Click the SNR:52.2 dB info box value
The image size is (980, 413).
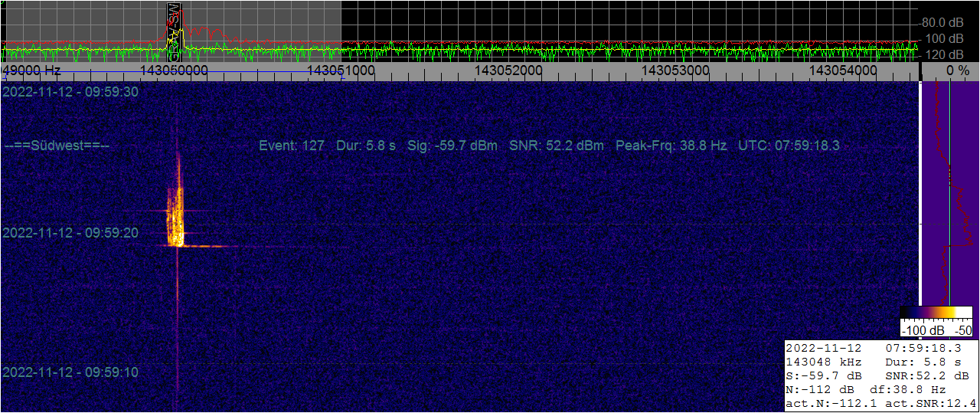pos(926,376)
